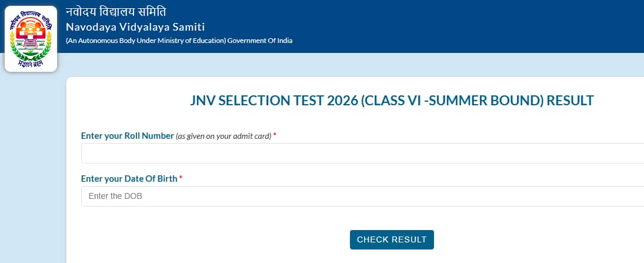Click the 'as given on your admit card' hint
Viewport: 644px width, 263px height.
[223, 136]
